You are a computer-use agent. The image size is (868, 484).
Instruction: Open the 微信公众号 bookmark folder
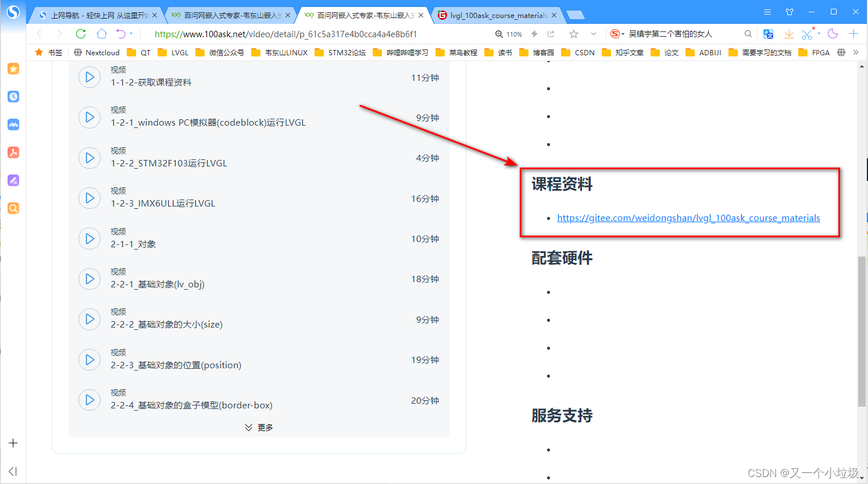click(220, 52)
